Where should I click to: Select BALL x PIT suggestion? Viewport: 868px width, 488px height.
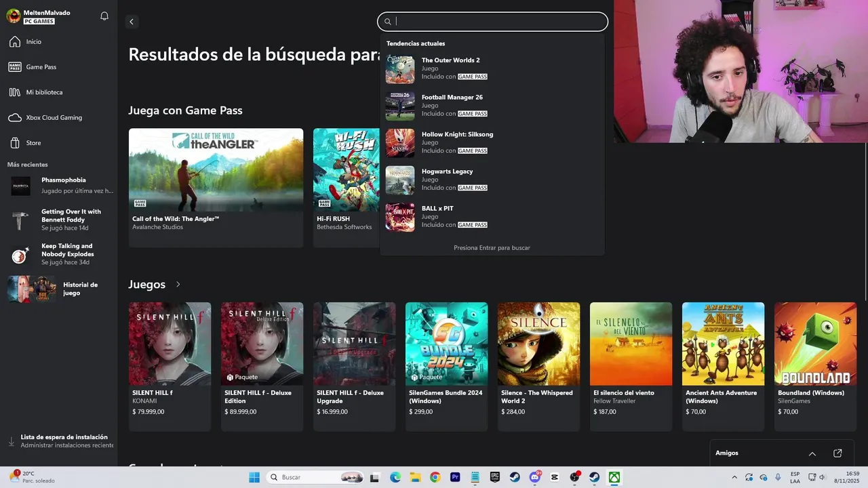pos(492,217)
